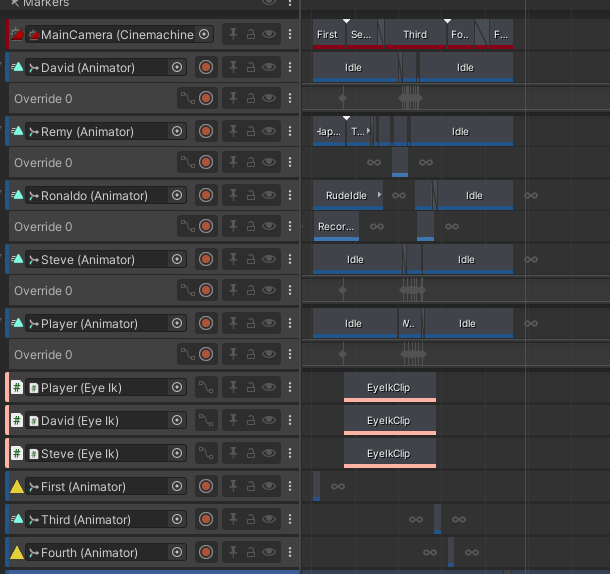Mute the MainCamera track with eye icon
Image resolution: width=610 pixels, height=574 pixels.
click(269, 34)
